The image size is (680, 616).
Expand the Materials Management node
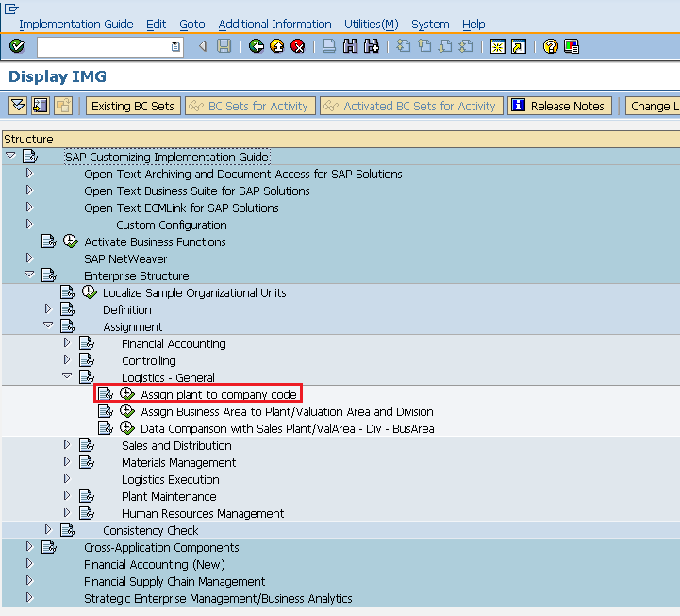[x=67, y=461]
